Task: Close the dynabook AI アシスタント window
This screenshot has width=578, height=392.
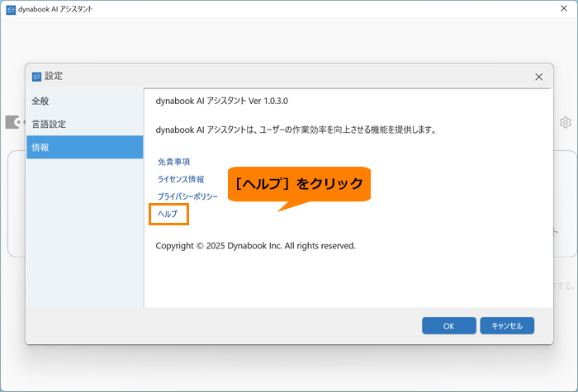Action: (x=564, y=8)
